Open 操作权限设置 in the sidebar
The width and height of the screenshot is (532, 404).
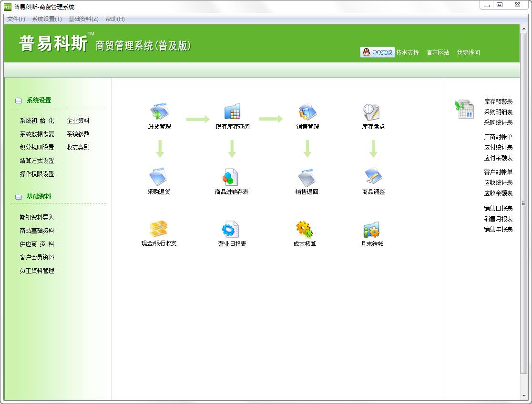coord(37,174)
